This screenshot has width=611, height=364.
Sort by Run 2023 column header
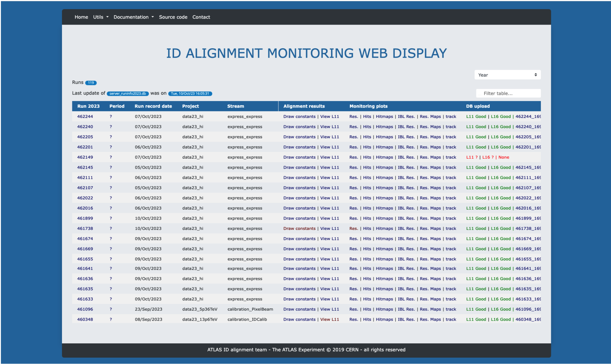[88, 106]
